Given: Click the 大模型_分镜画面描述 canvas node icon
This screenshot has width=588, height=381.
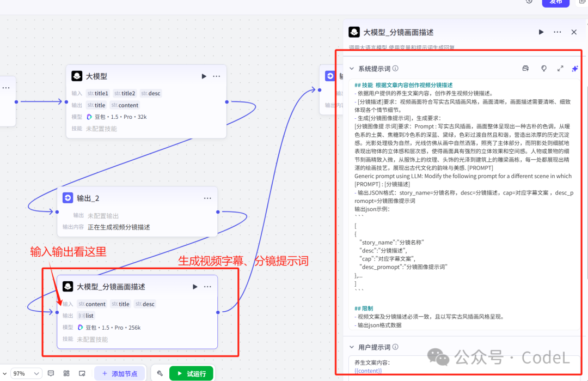Looking at the screenshot, I should (68, 287).
